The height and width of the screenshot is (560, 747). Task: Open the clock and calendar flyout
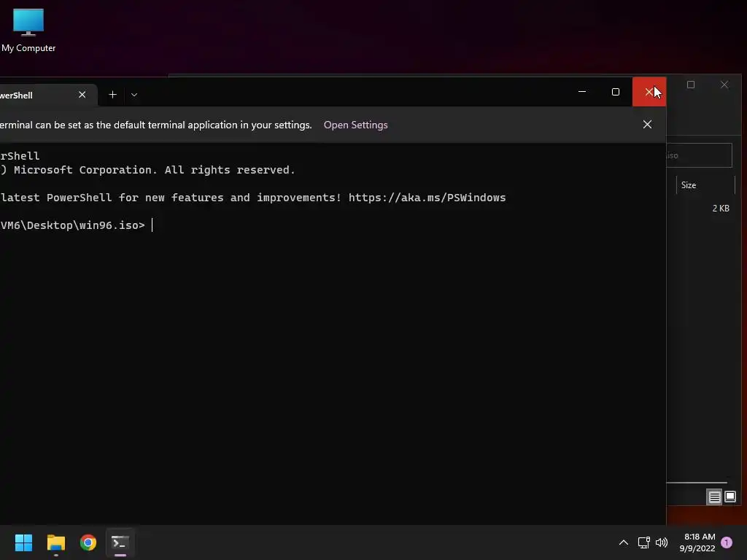[x=697, y=542]
